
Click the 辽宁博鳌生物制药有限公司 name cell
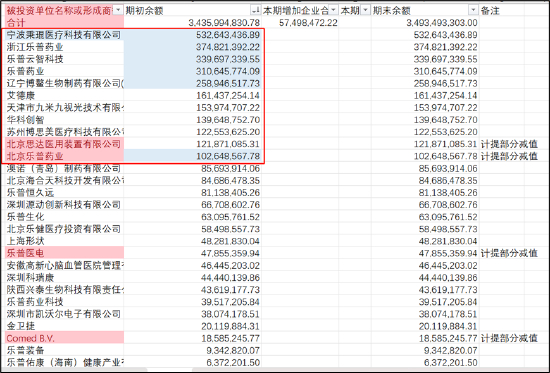(x=65, y=83)
